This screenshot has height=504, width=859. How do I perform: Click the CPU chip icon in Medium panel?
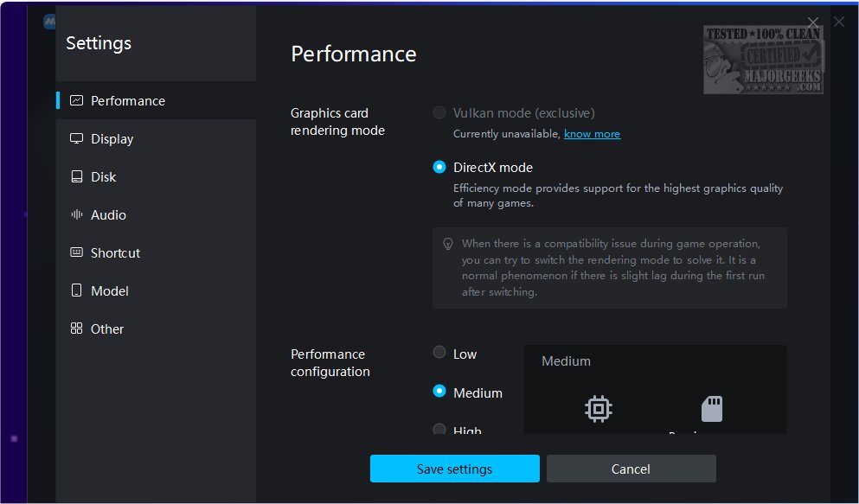(x=598, y=408)
